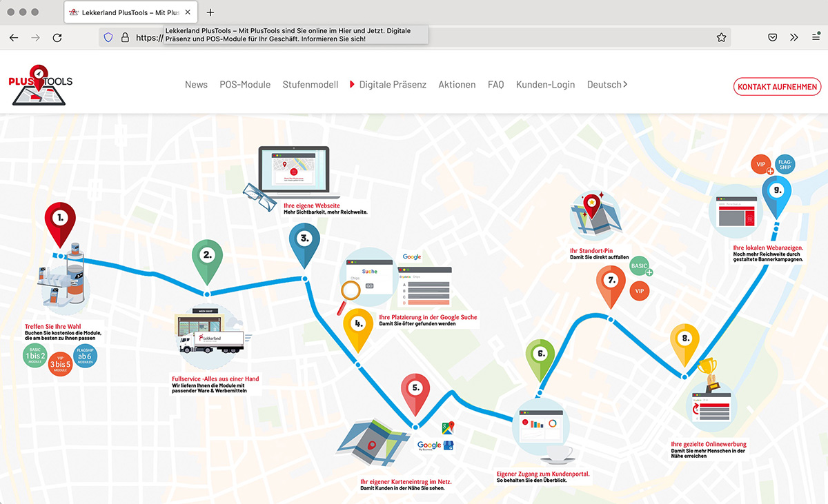Reload the current page
Viewport: 828px width, 504px height.
tap(57, 38)
